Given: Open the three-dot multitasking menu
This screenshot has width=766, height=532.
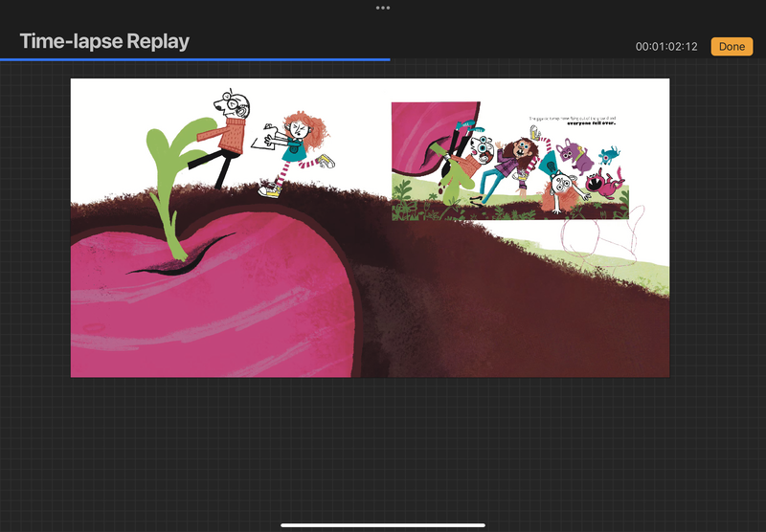Looking at the screenshot, I should click(383, 8).
